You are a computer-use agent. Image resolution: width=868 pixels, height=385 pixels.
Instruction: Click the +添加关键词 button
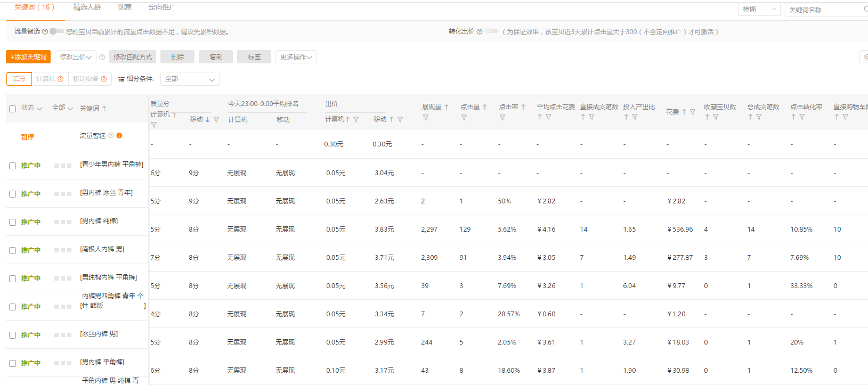click(x=28, y=57)
